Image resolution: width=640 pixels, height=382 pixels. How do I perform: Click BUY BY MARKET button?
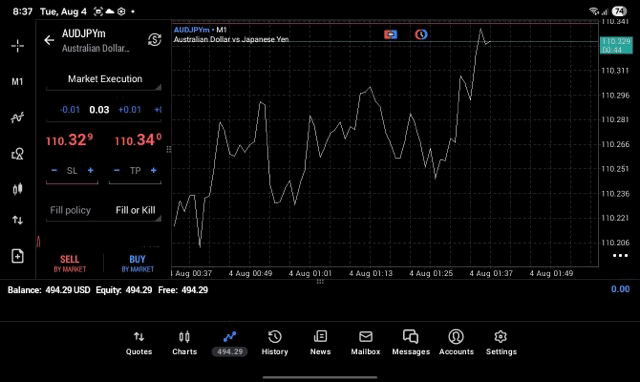pos(138,263)
